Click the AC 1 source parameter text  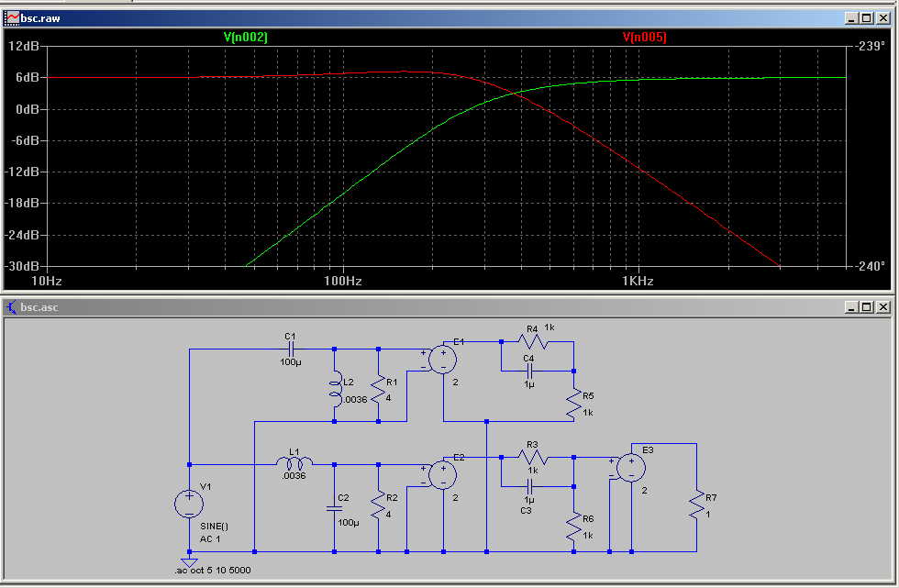pyautogui.click(x=210, y=539)
